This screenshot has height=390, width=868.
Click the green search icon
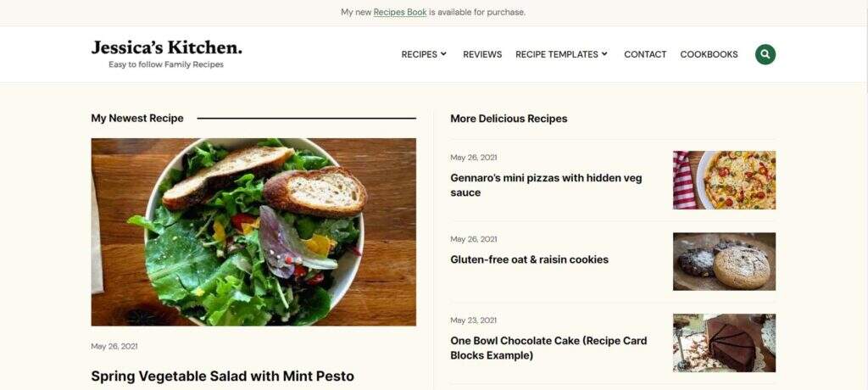pos(765,54)
